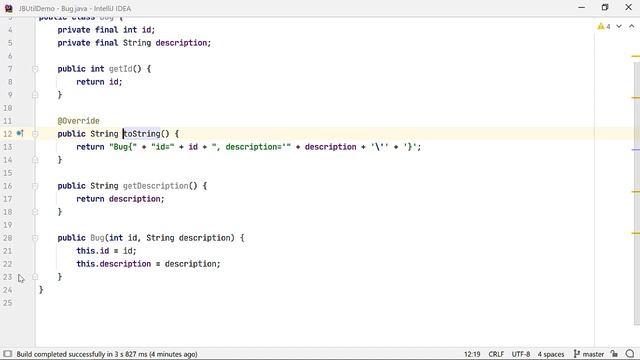
Task: Close the IntelliJ IDEA window
Action: (x=629, y=7)
